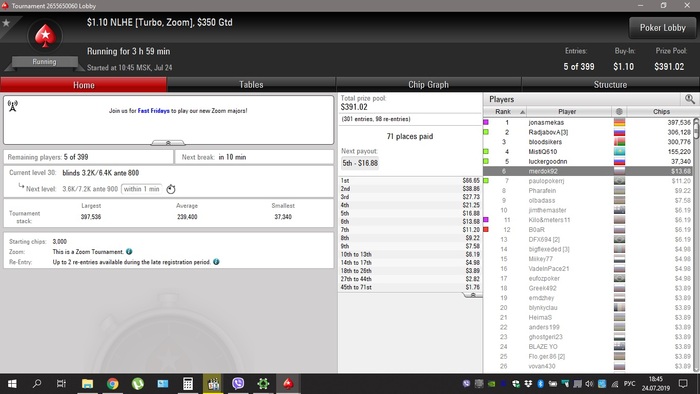Open the Zoom Tournament info icon
This screenshot has height=394, width=700.
click(x=129, y=252)
